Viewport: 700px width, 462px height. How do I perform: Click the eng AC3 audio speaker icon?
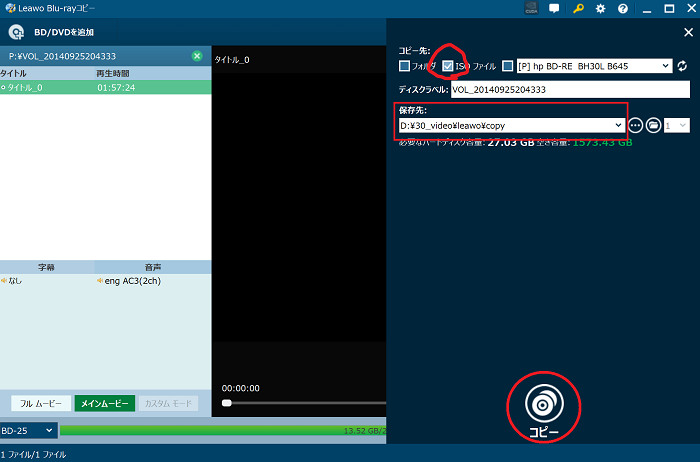point(100,281)
